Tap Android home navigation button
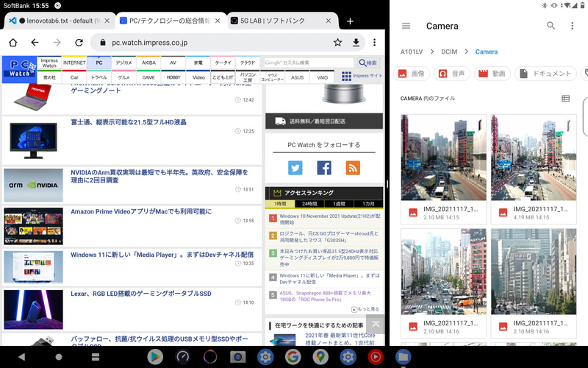This screenshot has width=588, height=368. click(59, 357)
